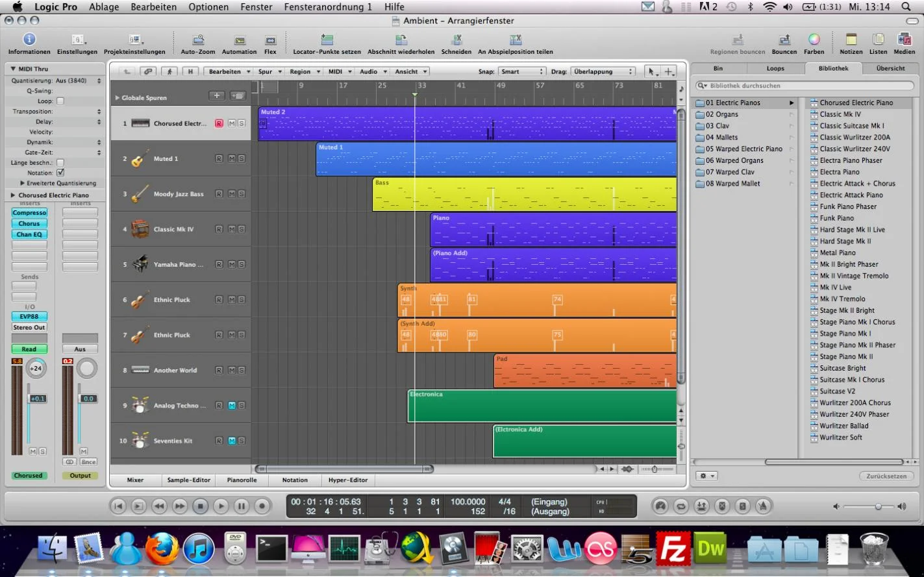Open the Notizen notes icon
The width and height of the screenshot is (924, 577).
tap(851, 40)
